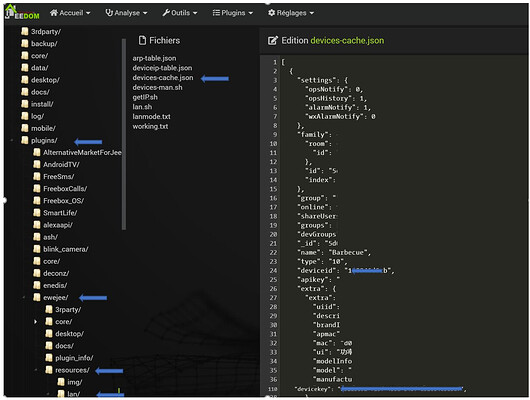
Task: Click the SmartLife plugin folder icon
Action: tap(37, 213)
